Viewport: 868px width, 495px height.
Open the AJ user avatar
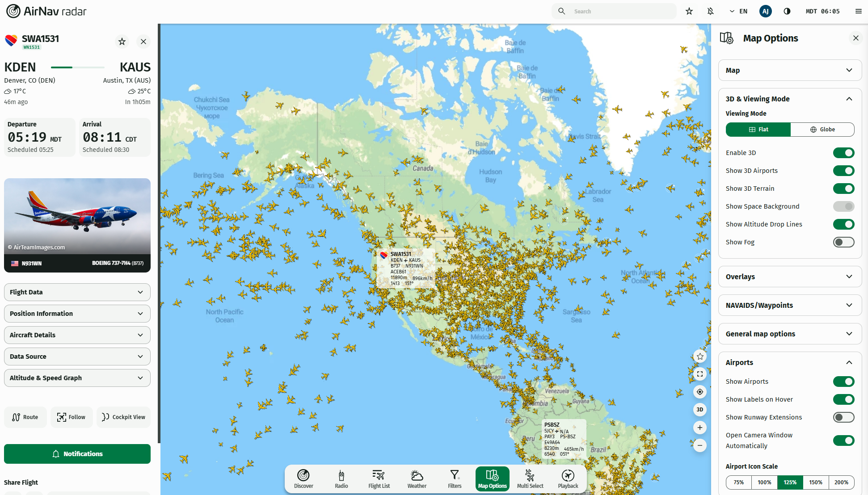(766, 11)
